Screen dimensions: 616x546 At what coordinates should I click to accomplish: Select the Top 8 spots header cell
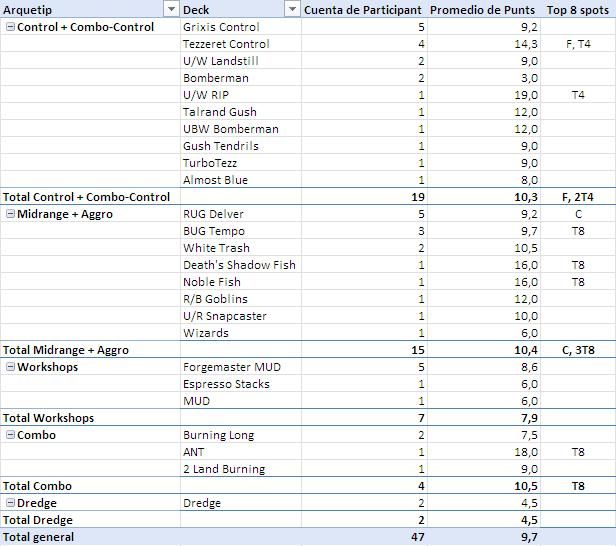point(578,9)
